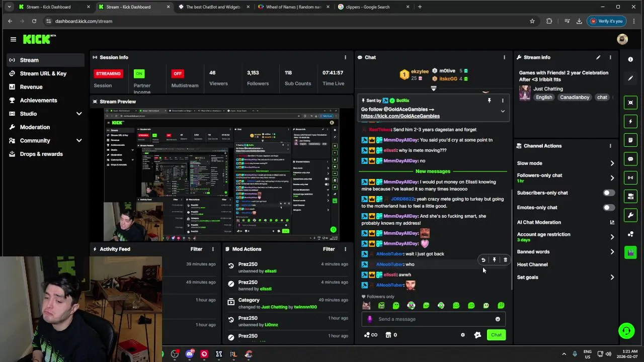The width and height of the screenshot is (644, 362).
Task: Open Session Info panel options menu
Action: (x=345, y=57)
